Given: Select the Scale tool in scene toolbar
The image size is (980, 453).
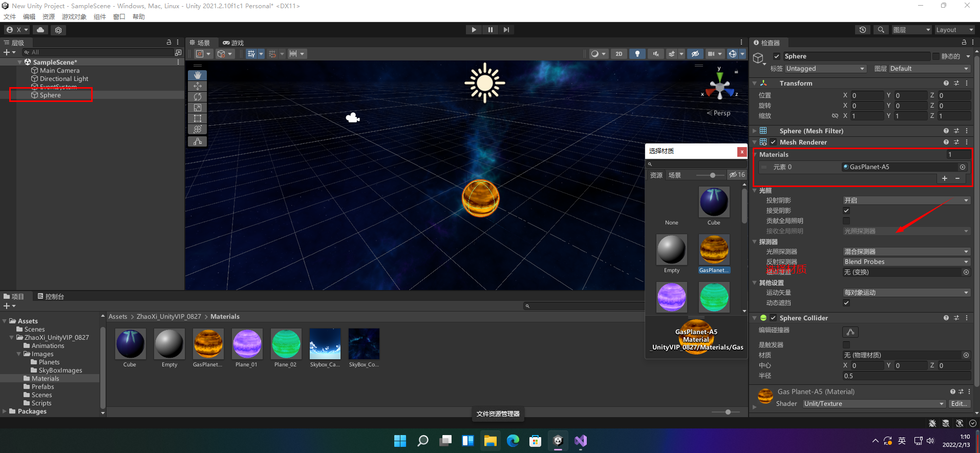Looking at the screenshot, I should [x=197, y=108].
